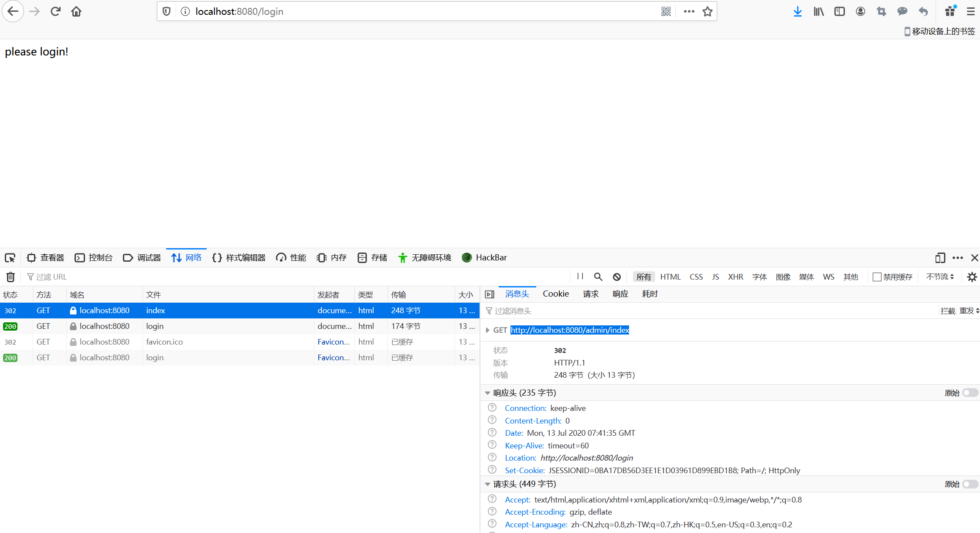Clear network log trash icon
The height and width of the screenshot is (533, 980).
tap(10, 277)
